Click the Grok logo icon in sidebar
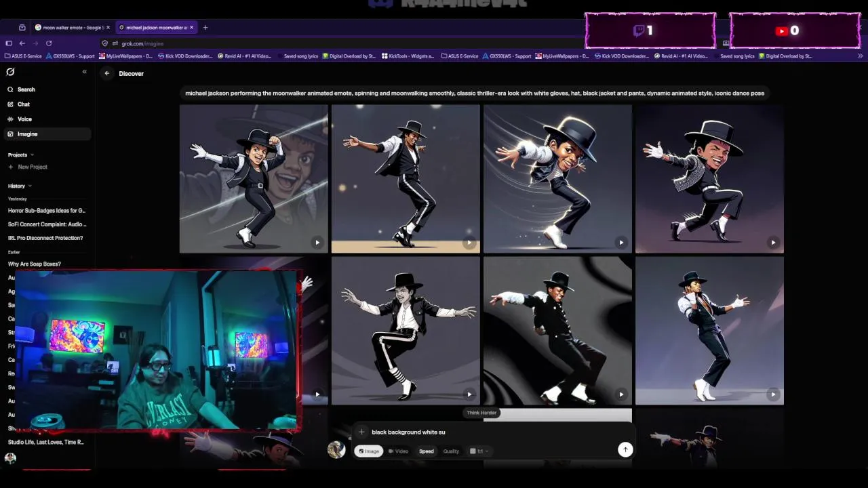Image resolution: width=868 pixels, height=488 pixels. [x=10, y=72]
